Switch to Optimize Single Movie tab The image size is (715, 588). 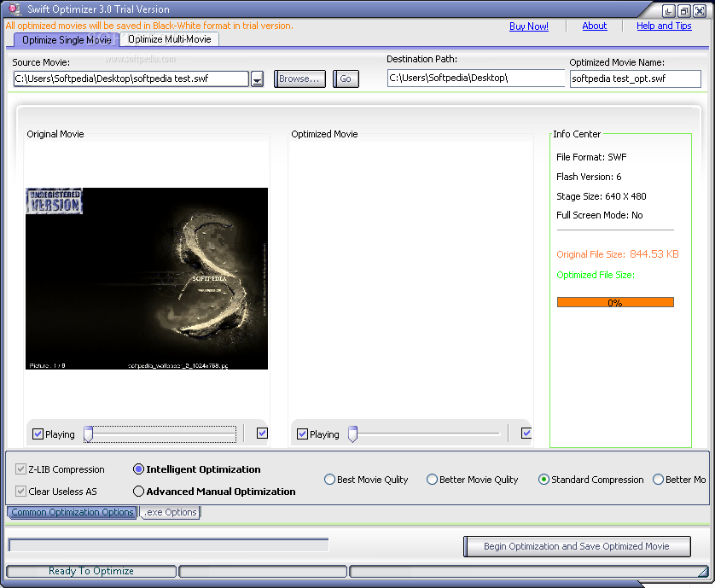pos(67,40)
